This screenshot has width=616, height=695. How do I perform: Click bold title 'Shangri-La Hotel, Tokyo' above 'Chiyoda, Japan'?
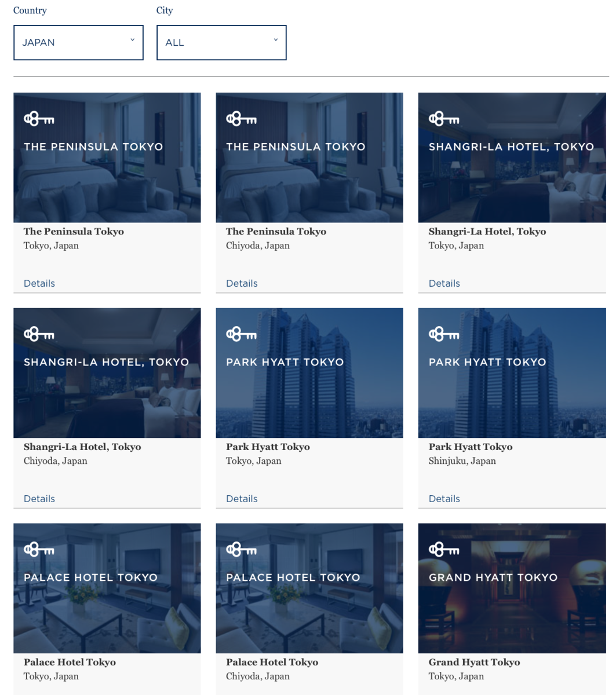[82, 447]
